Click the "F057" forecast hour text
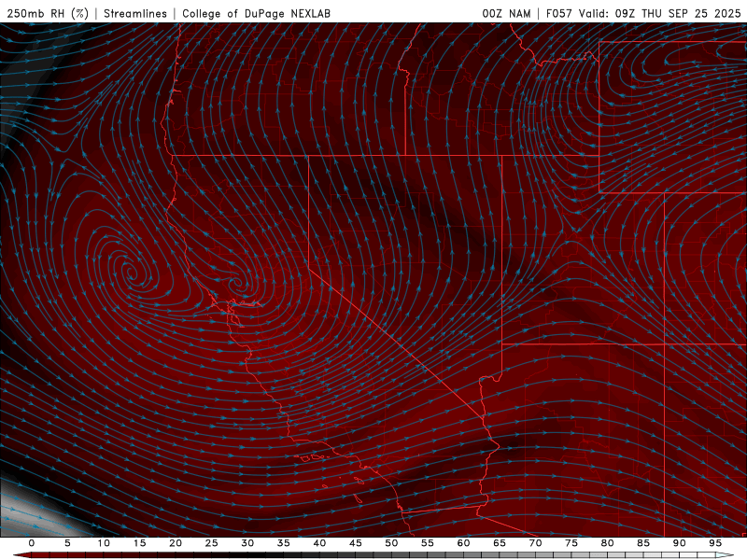The height and width of the screenshot is (560, 747). coord(559,13)
